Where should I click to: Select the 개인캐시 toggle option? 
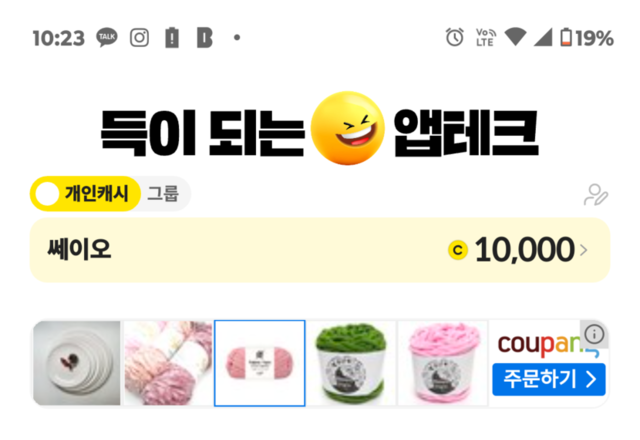click(85, 194)
